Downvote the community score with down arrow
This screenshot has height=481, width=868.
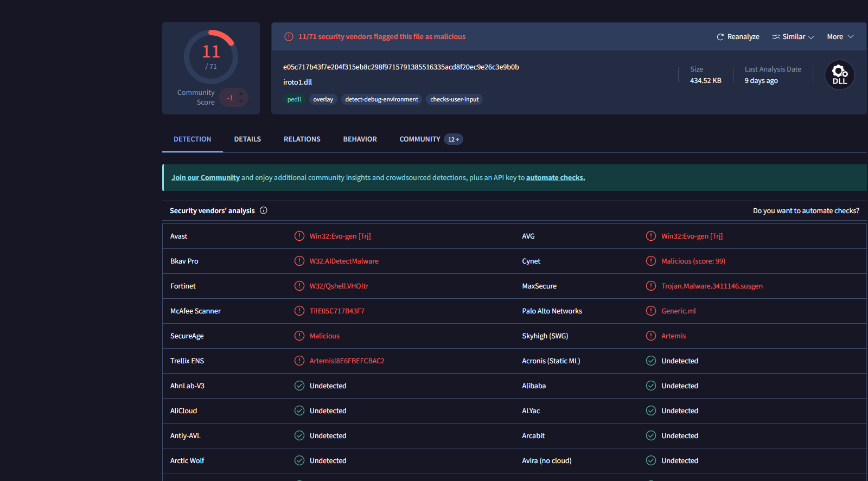pos(241,102)
